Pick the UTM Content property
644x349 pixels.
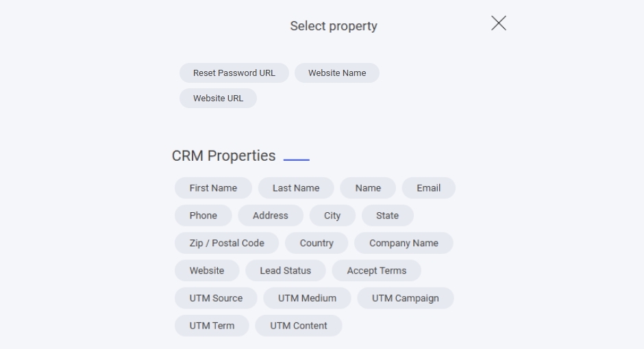point(298,326)
